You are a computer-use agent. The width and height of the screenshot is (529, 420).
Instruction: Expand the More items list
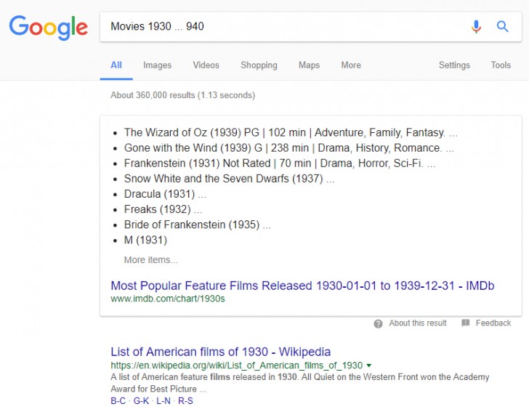150,259
